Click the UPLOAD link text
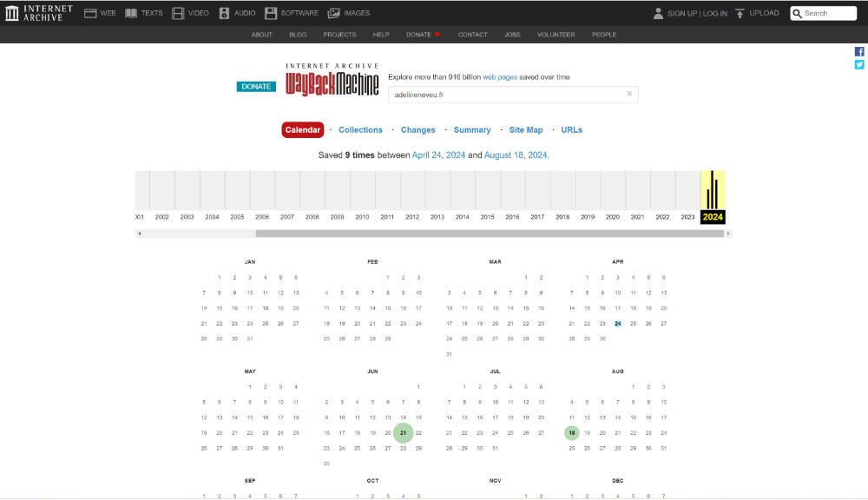 tap(764, 13)
